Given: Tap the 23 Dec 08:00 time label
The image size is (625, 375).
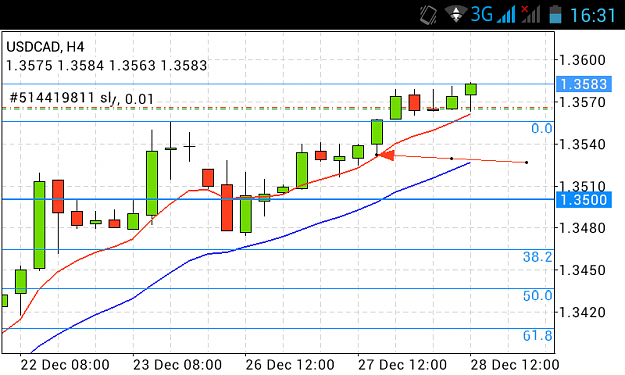Looking at the screenshot, I should pyautogui.click(x=177, y=365).
